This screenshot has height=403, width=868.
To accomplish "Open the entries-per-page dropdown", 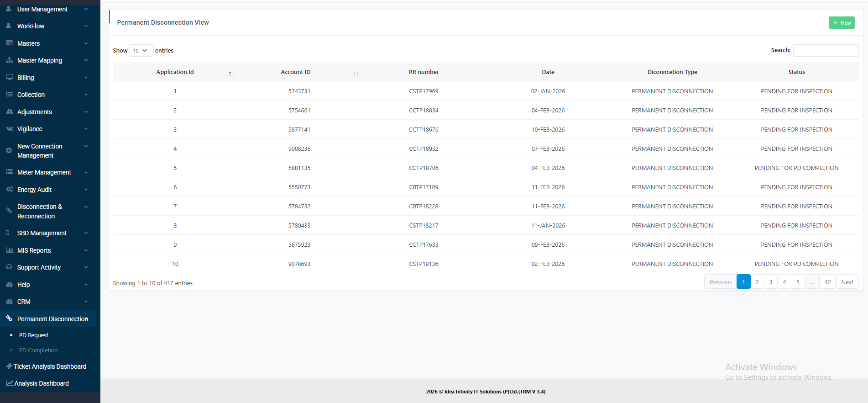I will click(x=141, y=51).
